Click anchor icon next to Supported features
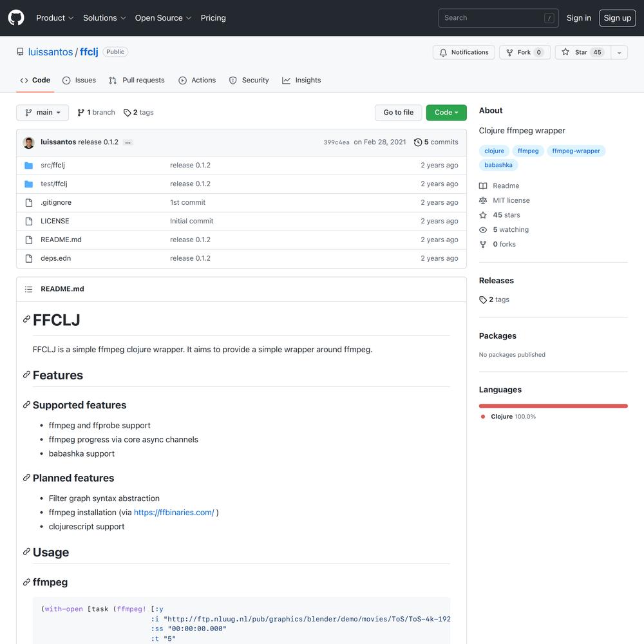 click(26, 405)
